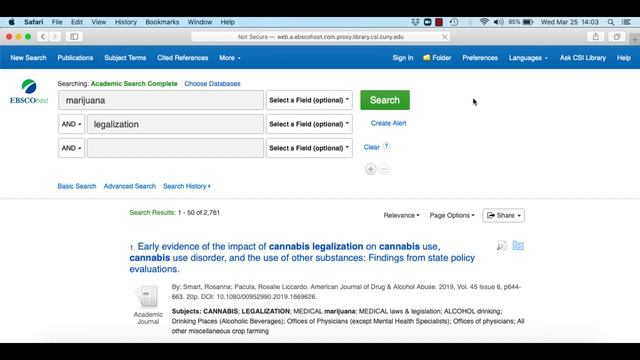Viewport: 640px width, 360px height.
Task: Expand Search History
Action: coord(187,186)
